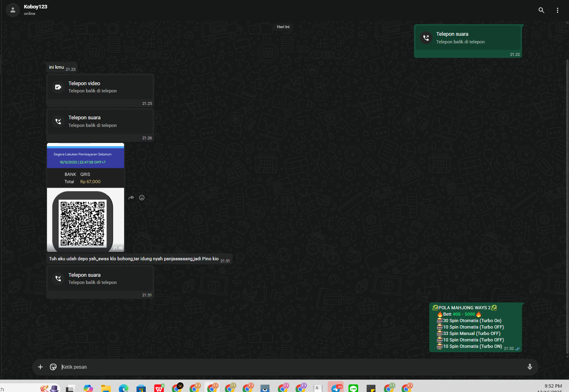
Task: Launch Microsoft Edge from the taskbar
Action: click(x=123, y=388)
